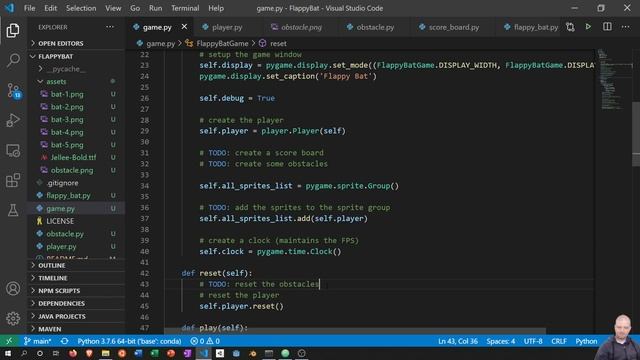Open the File menu
This screenshot has height=360, width=640.
tap(29, 8)
